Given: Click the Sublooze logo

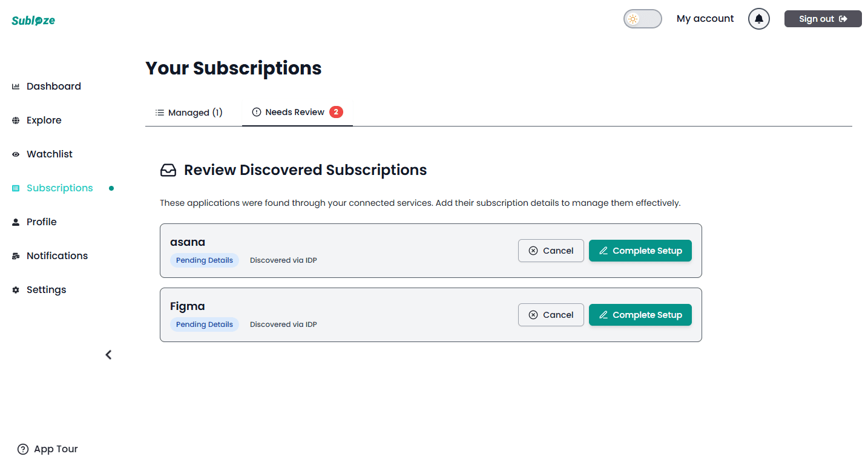Looking at the screenshot, I should 33,19.
